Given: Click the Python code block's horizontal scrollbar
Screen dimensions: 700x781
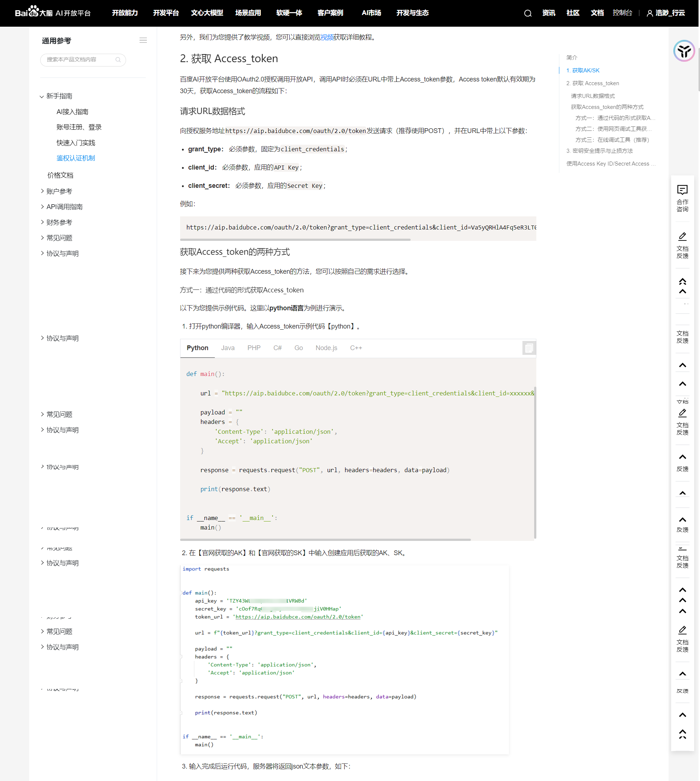Looking at the screenshot, I should click(x=326, y=540).
